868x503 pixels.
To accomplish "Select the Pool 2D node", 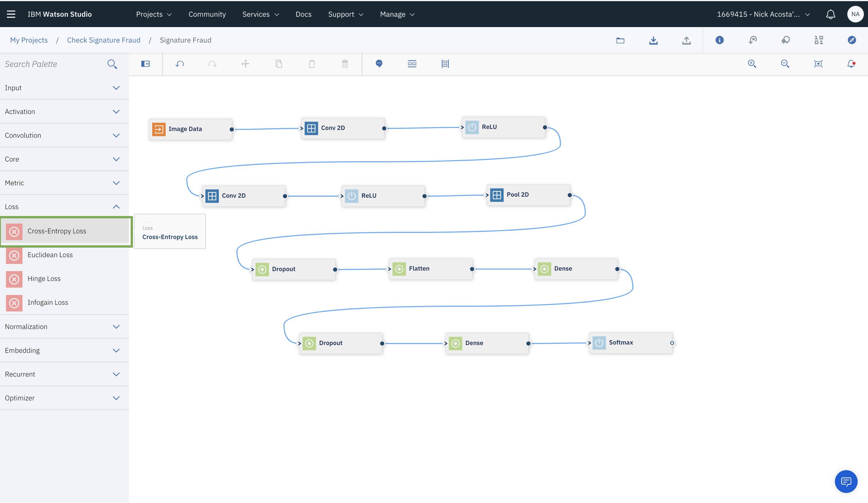I will click(x=528, y=195).
